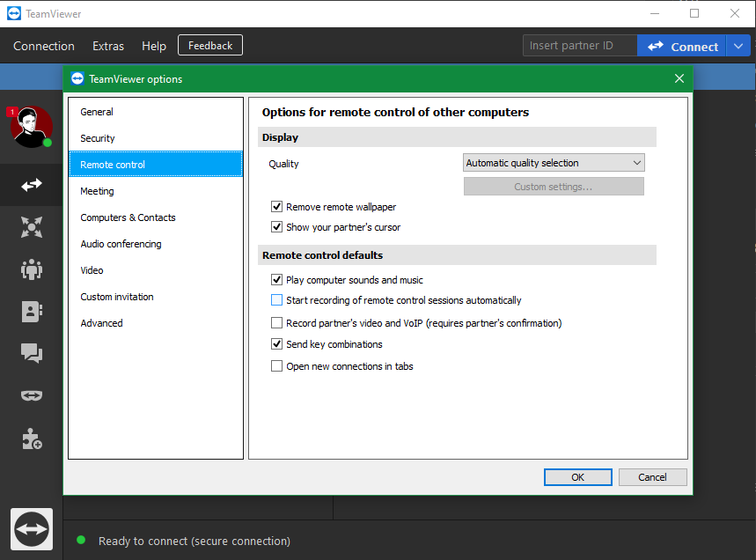Select the Meeting icon in the sidebar
756x560 pixels.
pyautogui.click(x=31, y=227)
